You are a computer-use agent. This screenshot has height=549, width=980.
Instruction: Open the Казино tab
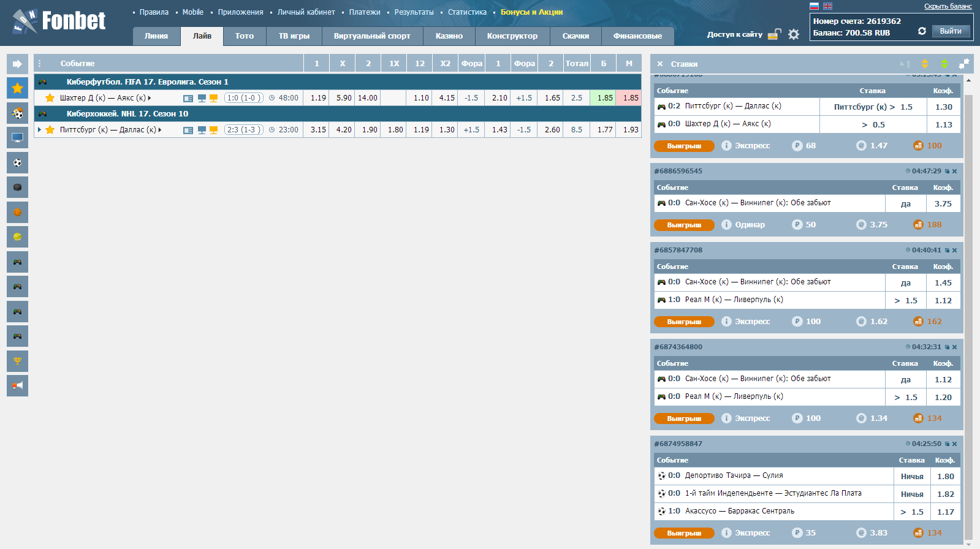click(449, 36)
